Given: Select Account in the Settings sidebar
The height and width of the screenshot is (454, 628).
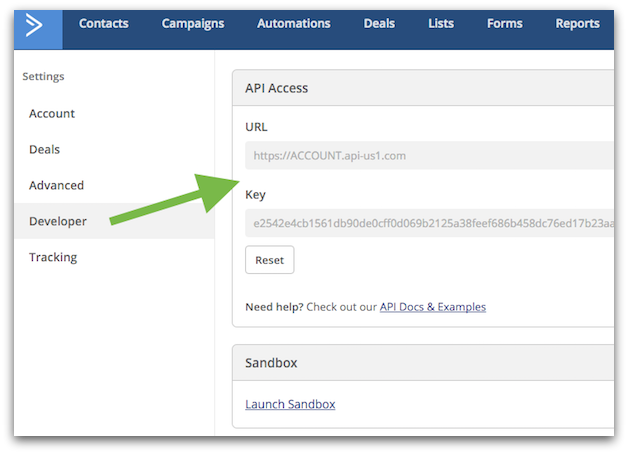Looking at the screenshot, I should click(52, 114).
